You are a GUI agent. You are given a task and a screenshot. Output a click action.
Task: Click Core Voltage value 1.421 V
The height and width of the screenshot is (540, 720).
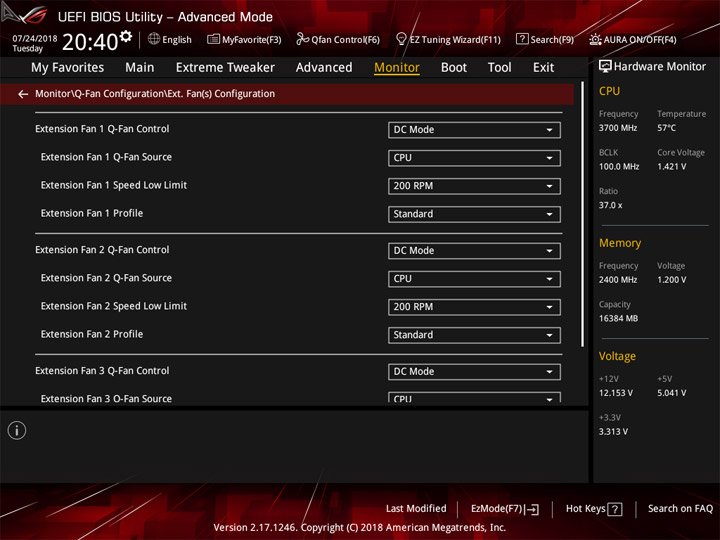point(672,166)
